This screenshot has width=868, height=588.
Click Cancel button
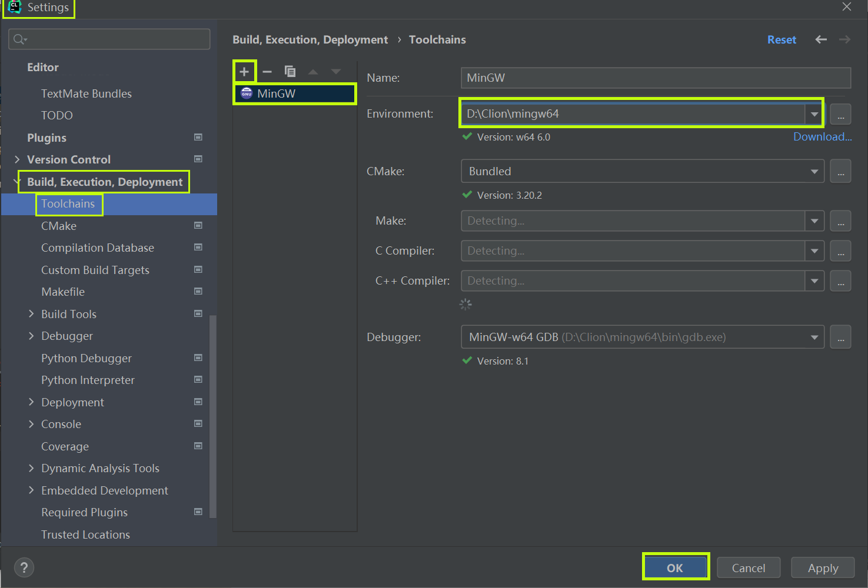tap(749, 568)
